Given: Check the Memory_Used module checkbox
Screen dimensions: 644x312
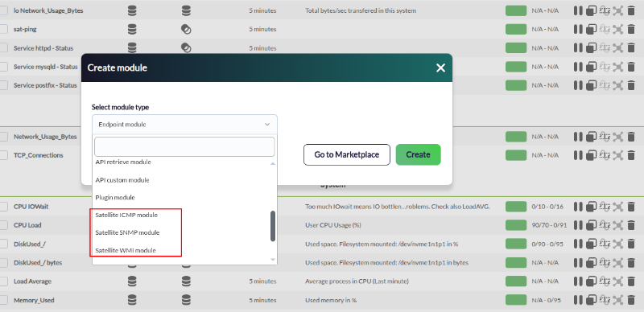Looking at the screenshot, I should (3, 300).
